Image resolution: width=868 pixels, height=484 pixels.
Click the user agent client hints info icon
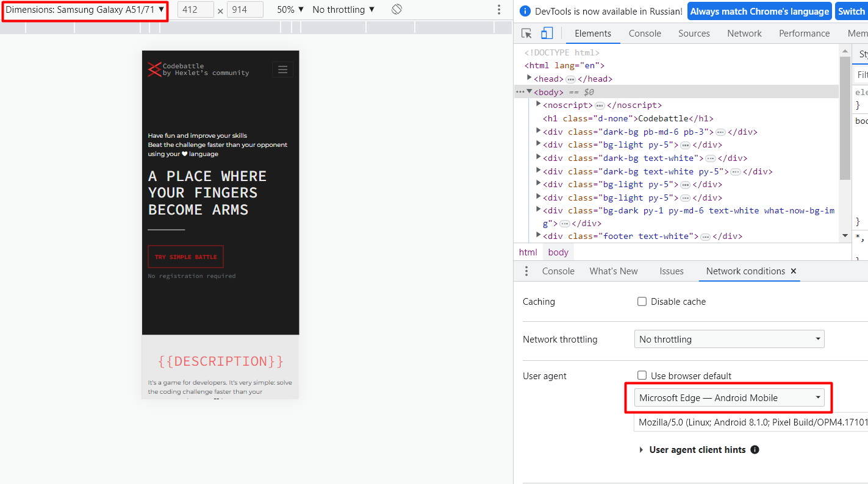[x=755, y=450]
